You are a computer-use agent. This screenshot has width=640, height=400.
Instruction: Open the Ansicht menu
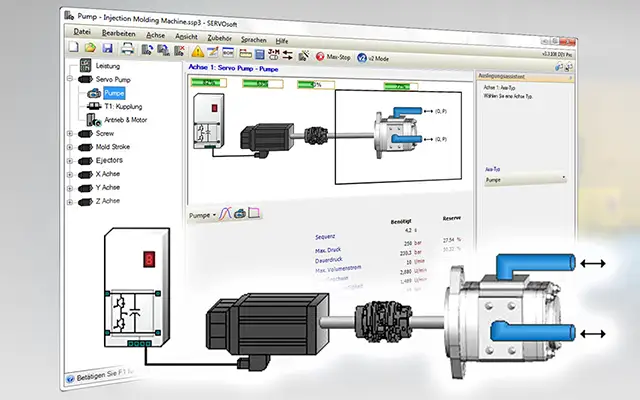[x=186, y=37]
